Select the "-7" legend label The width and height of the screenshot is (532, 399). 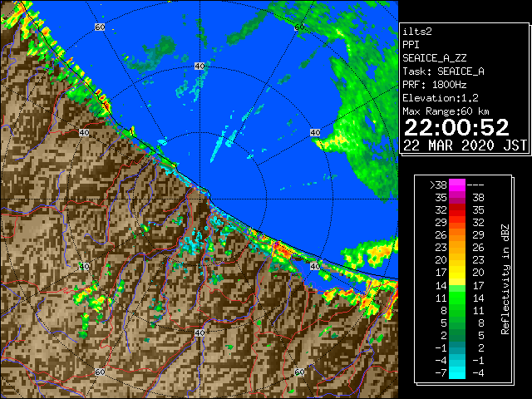[441, 373]
